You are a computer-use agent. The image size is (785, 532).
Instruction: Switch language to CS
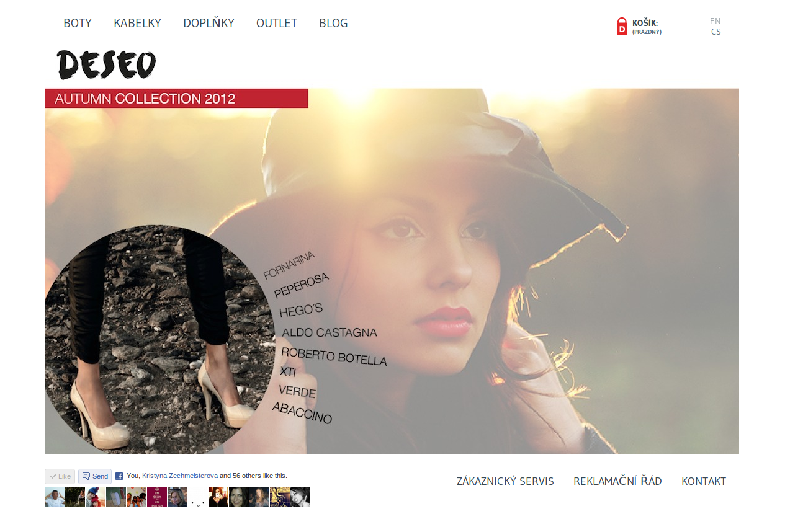[x=716, y=32]
